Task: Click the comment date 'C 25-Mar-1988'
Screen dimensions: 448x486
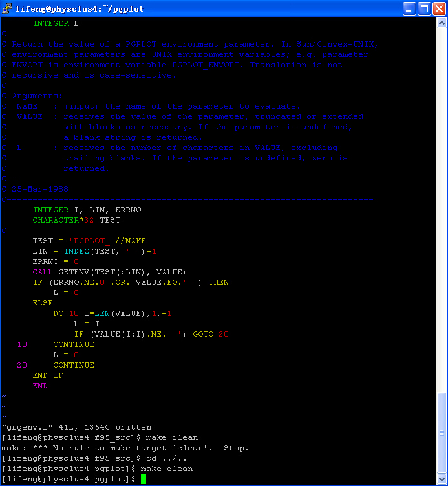Action: pos(35,189)
